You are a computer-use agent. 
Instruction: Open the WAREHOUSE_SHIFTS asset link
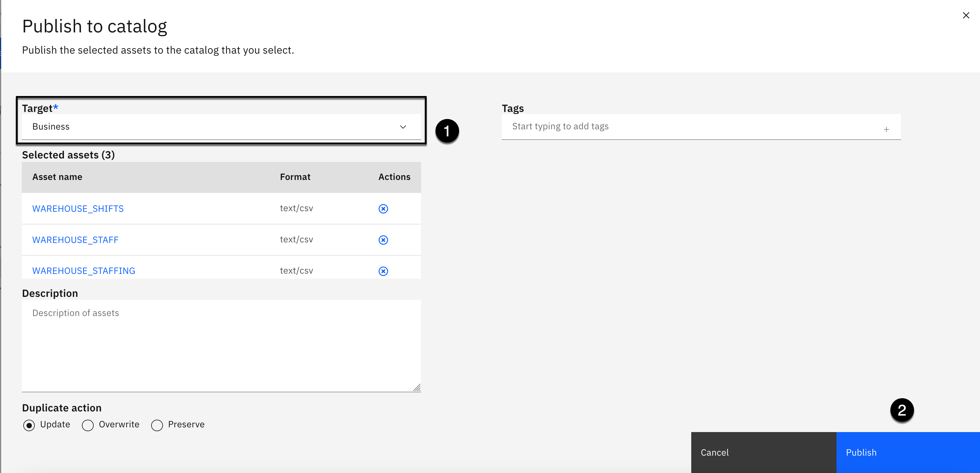(78, 209)
